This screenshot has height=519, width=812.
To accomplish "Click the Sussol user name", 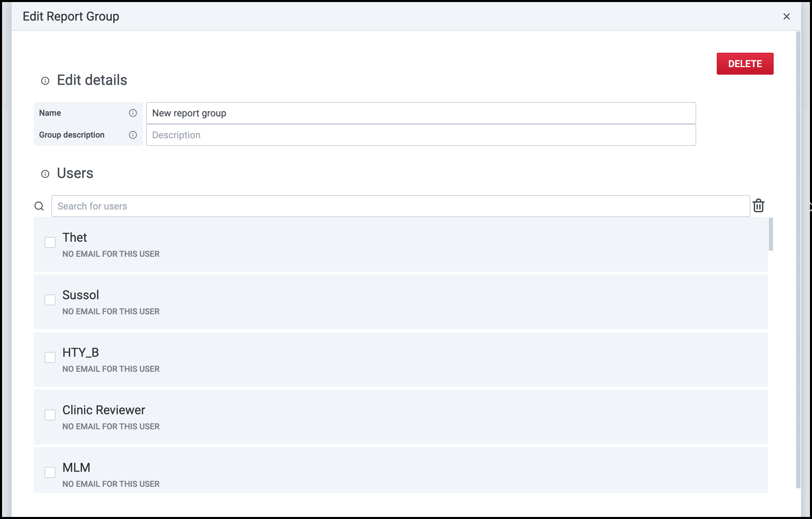I will tap(81, 295).
